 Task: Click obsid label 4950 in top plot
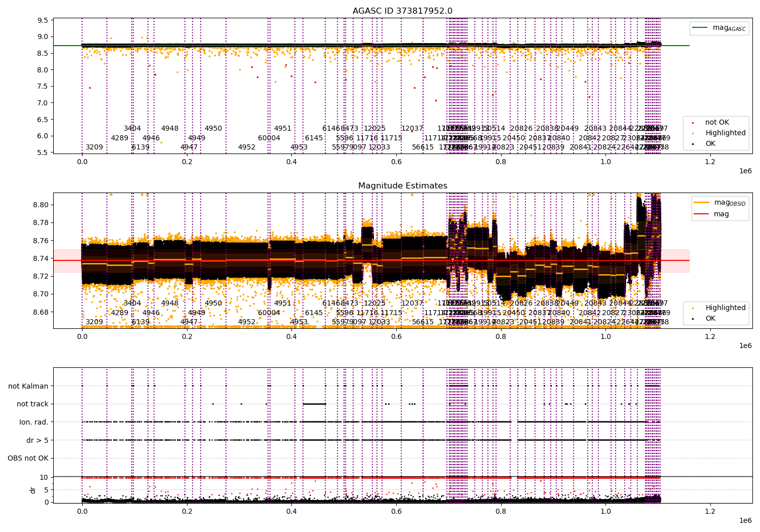[x=213, y=129]
